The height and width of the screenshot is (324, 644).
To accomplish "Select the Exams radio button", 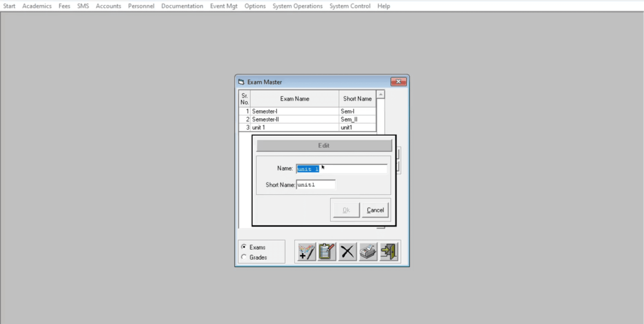I will coord(244,247).
